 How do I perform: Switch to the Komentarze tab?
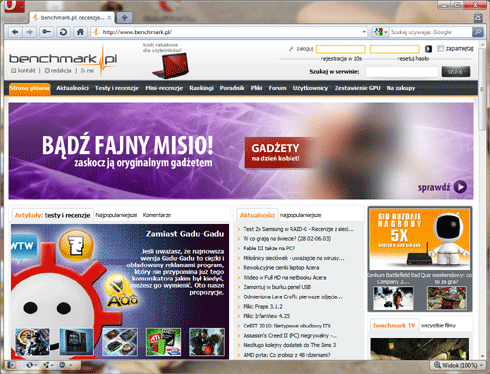coord(157,215)
